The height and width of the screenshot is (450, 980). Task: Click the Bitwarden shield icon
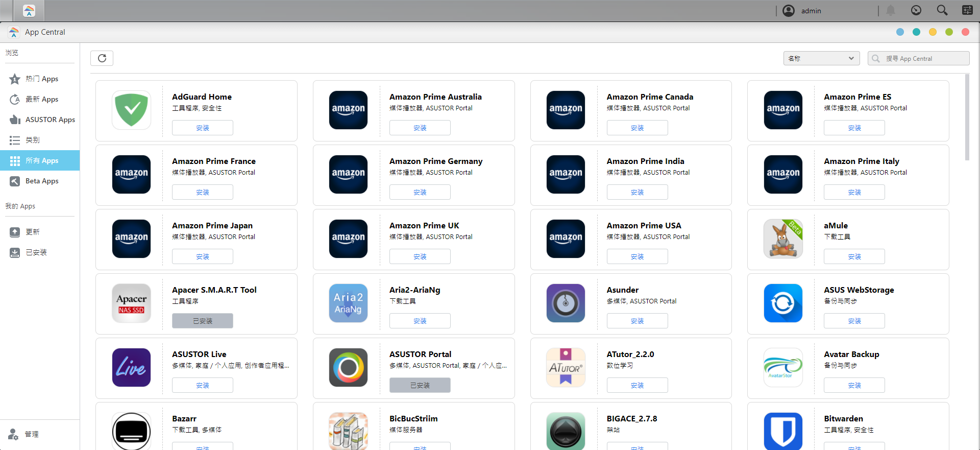(783, 431)
